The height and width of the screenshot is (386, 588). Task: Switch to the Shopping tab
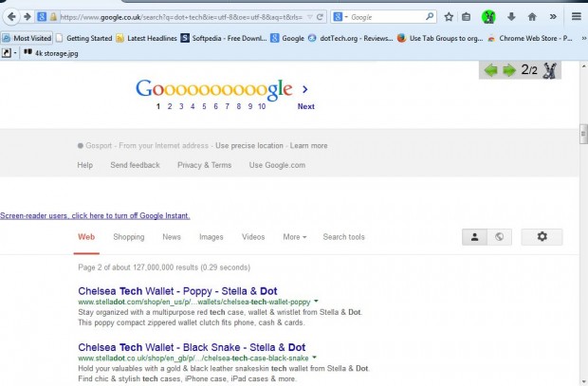pyautogui.click(x=129, y=237)
